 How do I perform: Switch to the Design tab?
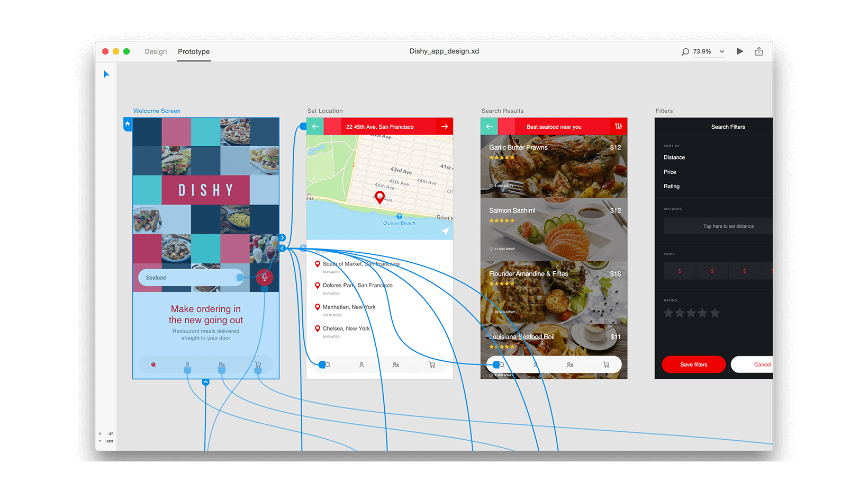click(156, 51)
